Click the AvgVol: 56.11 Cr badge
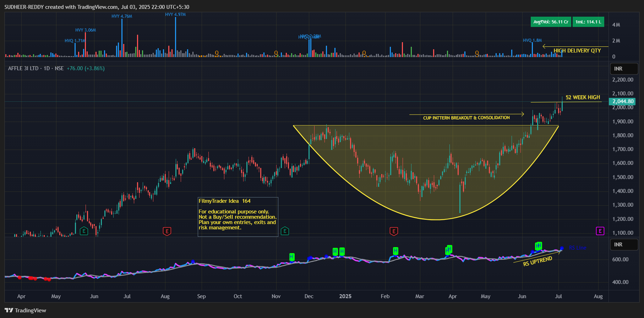 (x=551, y=22)
